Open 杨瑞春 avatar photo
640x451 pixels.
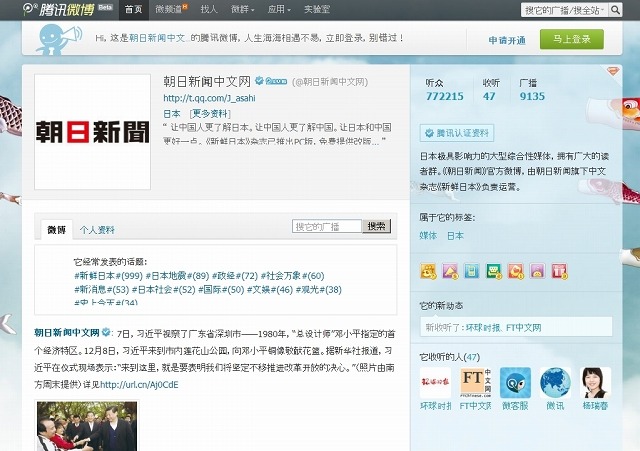(596, 383)
